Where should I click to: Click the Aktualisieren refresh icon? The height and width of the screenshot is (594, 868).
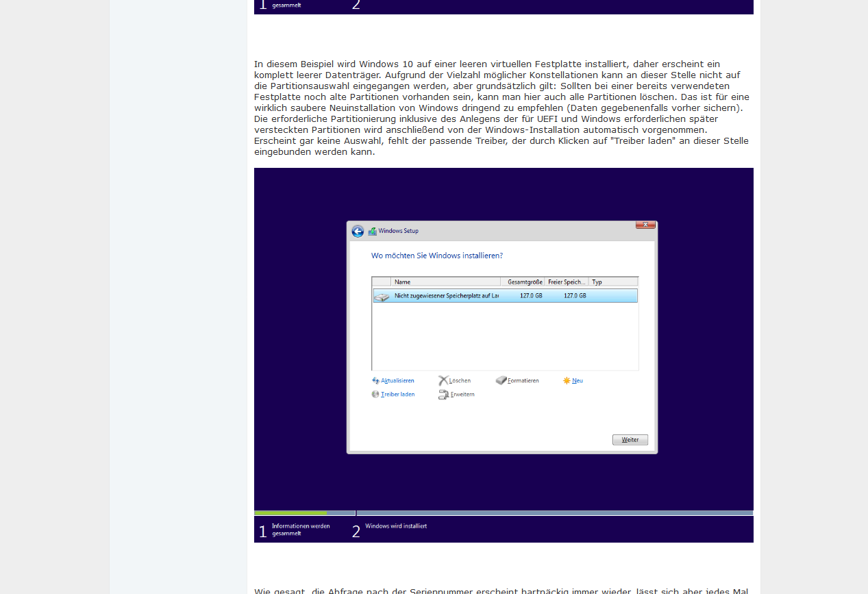375,380
